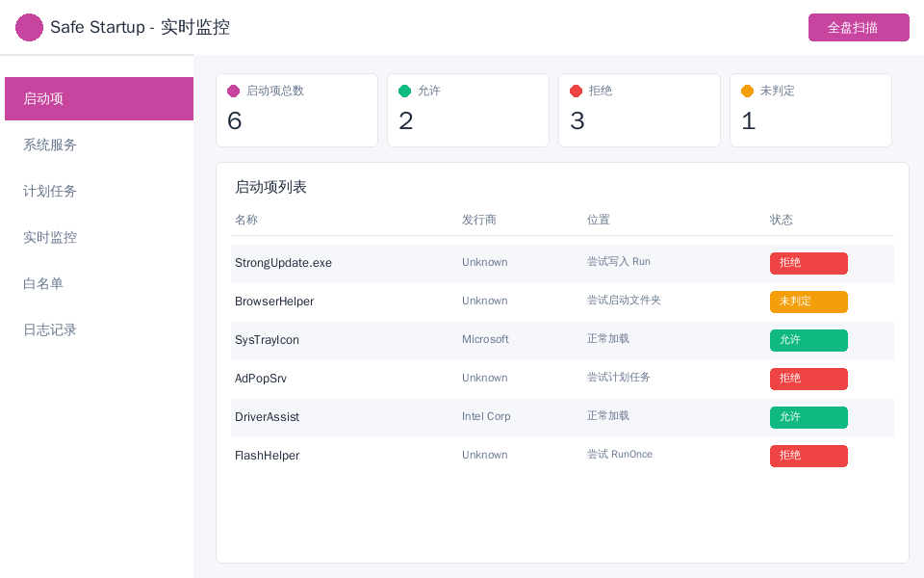
Task: Click the 允许 count of 2
Action: [406, 121]
